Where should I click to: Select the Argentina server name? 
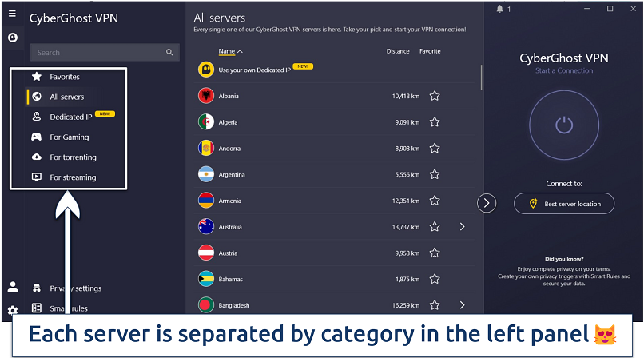pyautogui.click(x=232, y=174)
